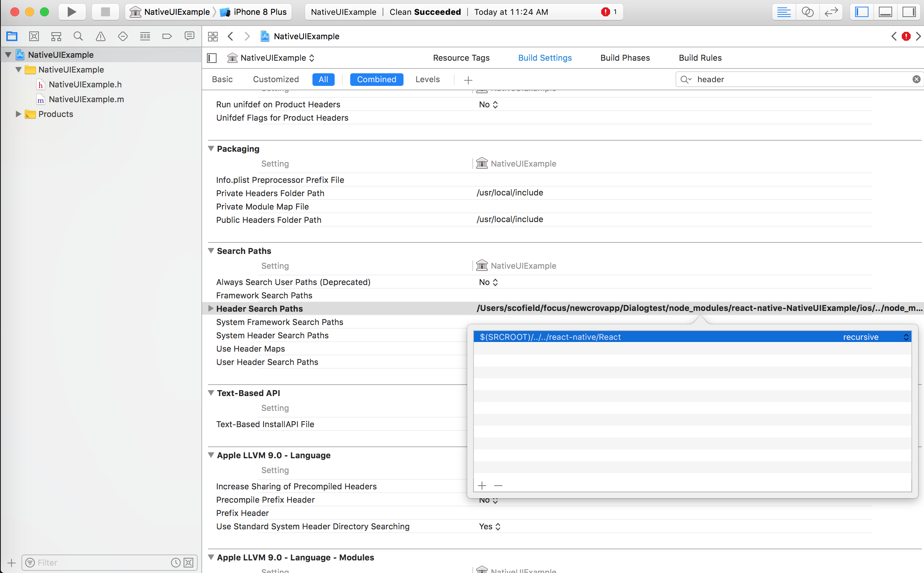Clear the header search field

coord(917,79)
